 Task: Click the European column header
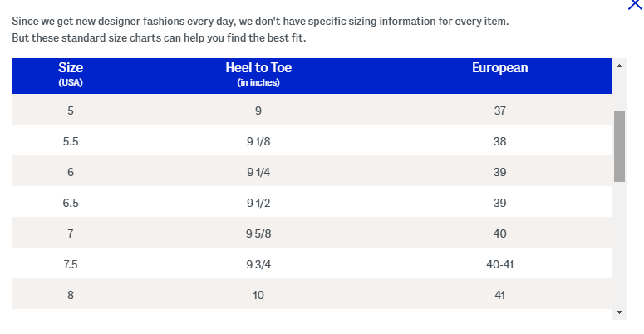pos(499,69)
